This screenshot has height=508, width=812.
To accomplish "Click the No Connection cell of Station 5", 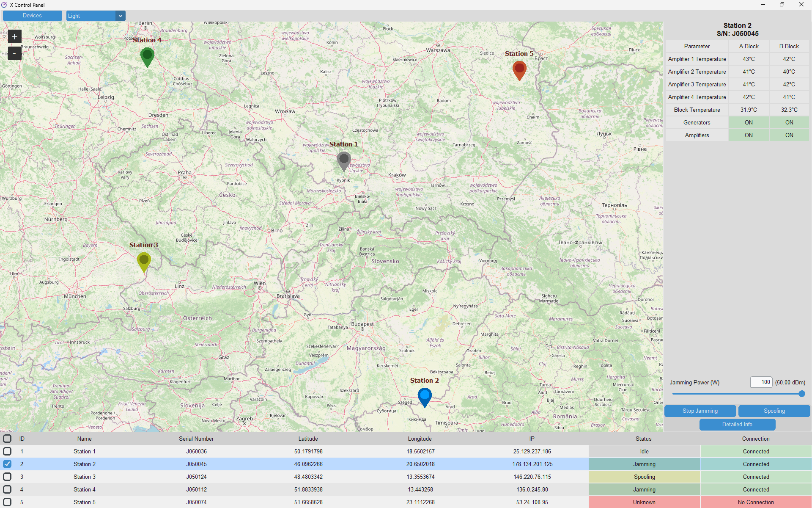I will click(x=756, y=502).
